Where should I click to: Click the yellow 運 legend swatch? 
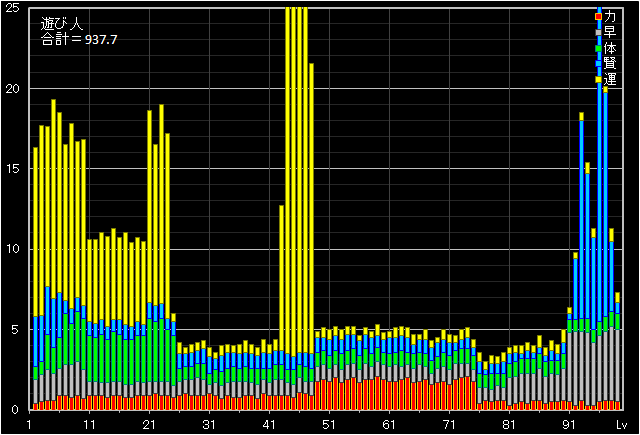598,79
